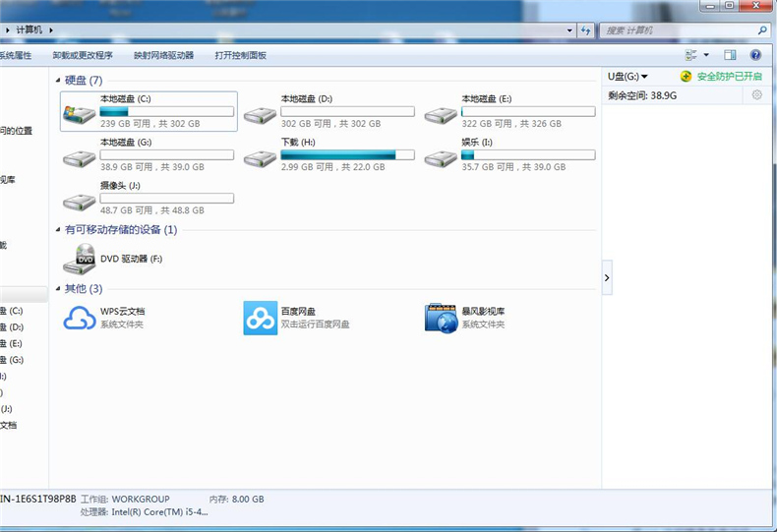Open the U盘(G:) drive dropdown
The image size is (777, 532).
click(628, 77)
